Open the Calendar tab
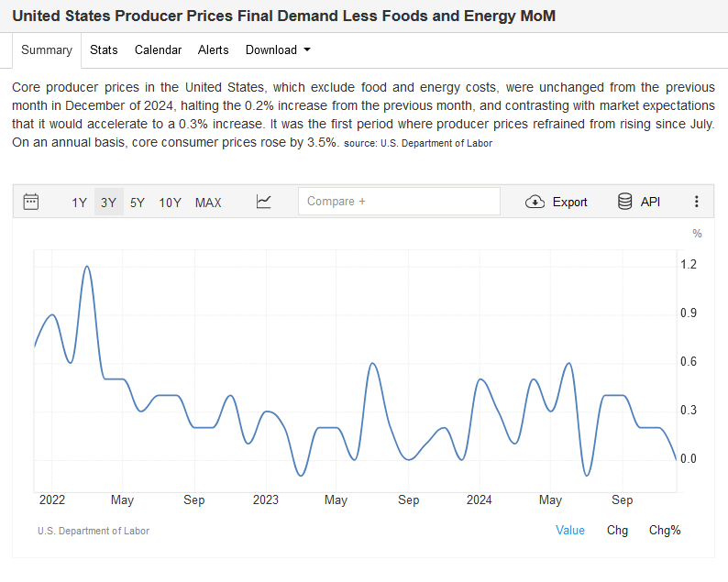Image resolution: width=728 pixels, height=582 pixels. coord(158,49)
